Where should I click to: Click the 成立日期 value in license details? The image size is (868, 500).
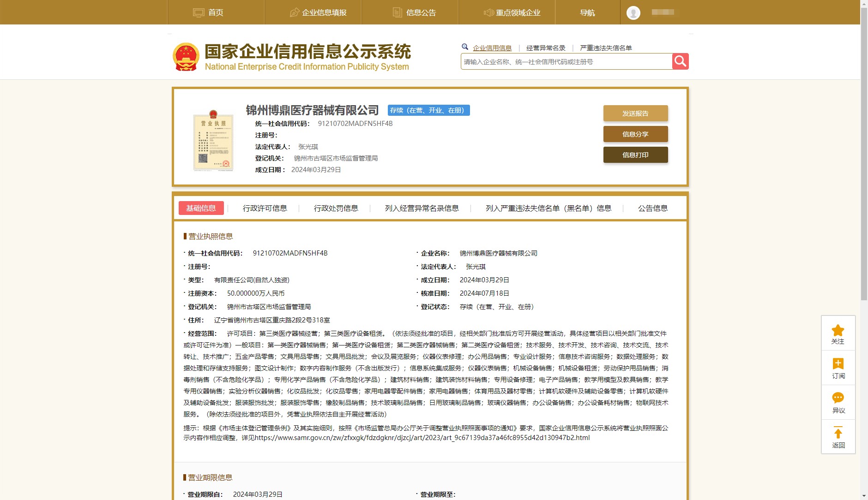[484, 280]
